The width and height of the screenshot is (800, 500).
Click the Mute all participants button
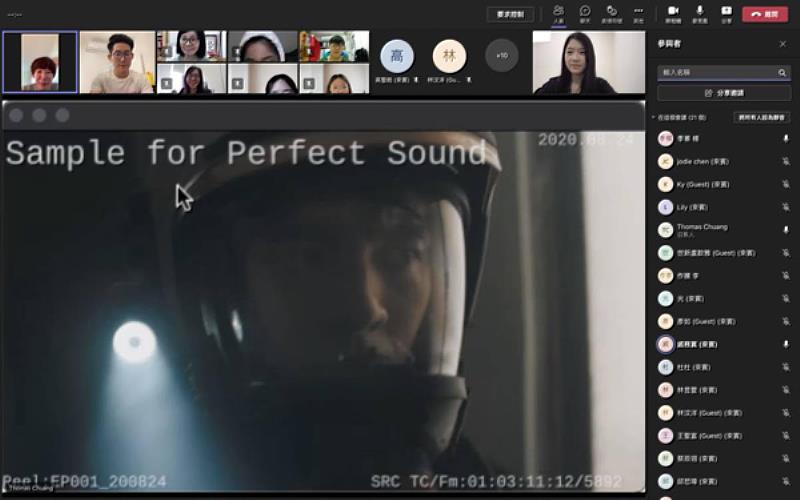pos(762,117)
